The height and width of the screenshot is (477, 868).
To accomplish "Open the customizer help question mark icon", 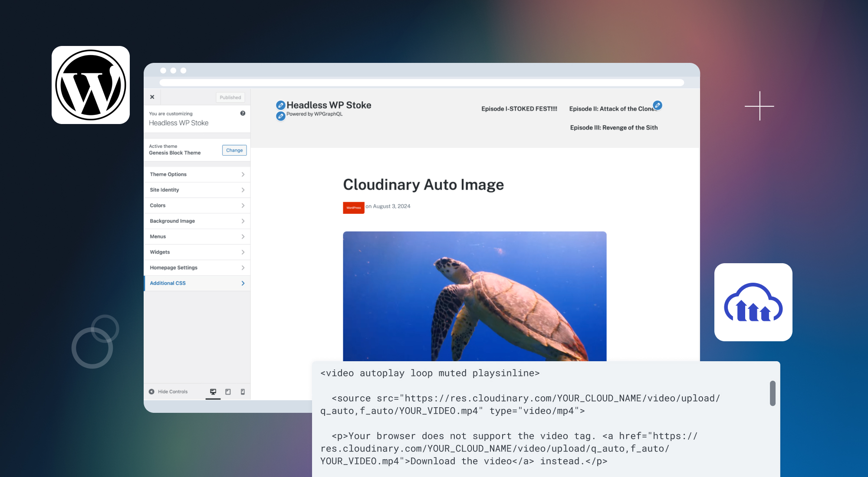I will tap(242, 113).
